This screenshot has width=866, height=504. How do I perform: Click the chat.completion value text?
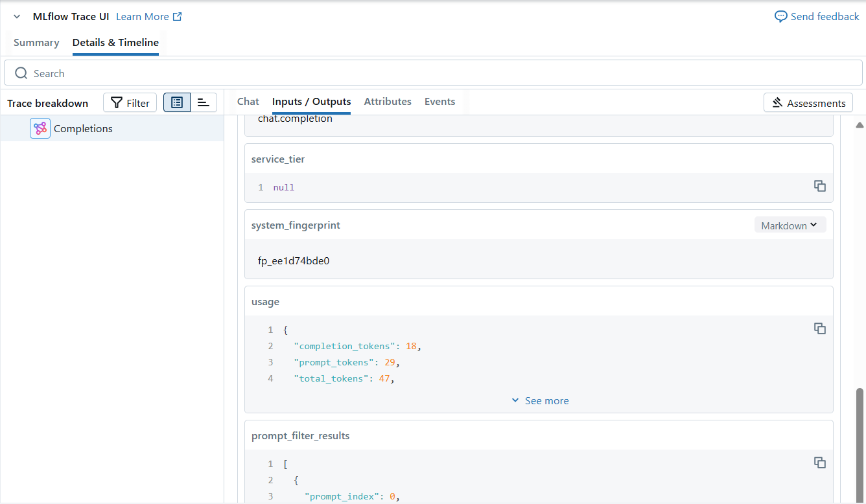tap(295, 119)
